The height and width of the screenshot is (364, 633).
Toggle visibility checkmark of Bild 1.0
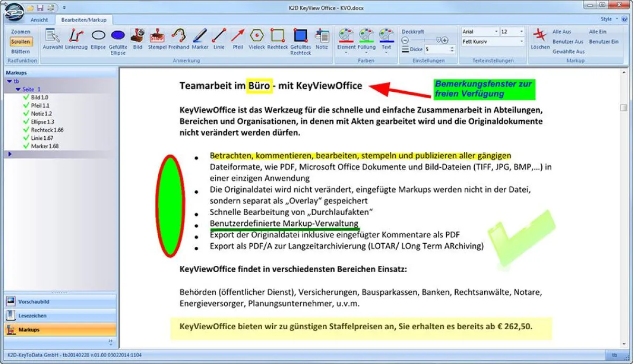(26, 97)
